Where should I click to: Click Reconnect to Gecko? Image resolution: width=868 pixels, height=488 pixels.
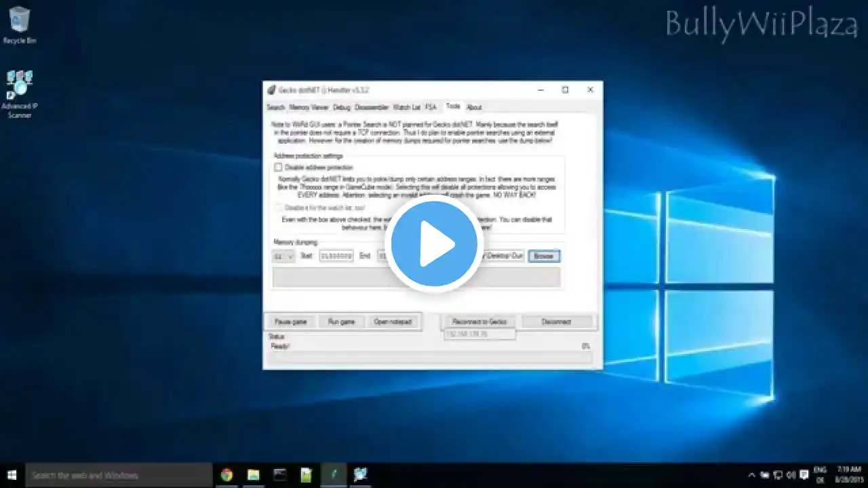coord(479,322)
